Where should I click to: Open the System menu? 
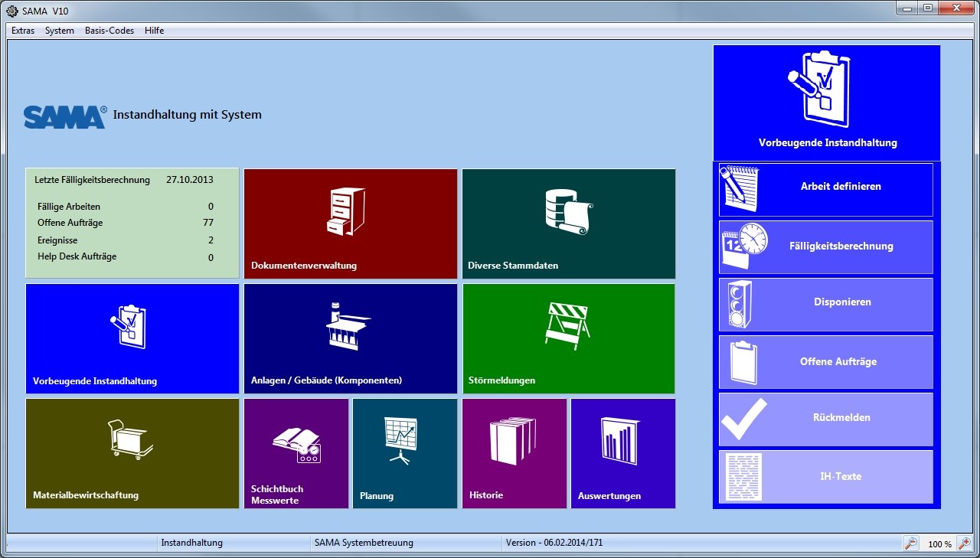(x=60, y=31)
